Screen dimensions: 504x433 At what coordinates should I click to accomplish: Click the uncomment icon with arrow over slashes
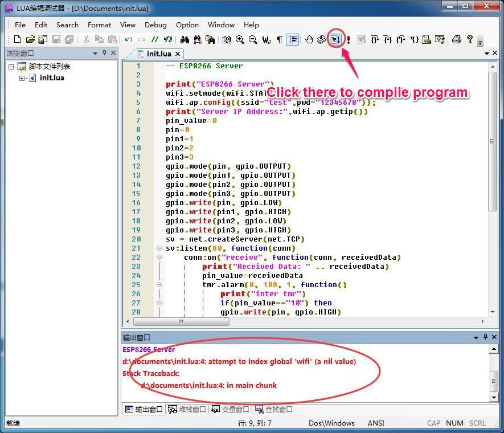168,39
